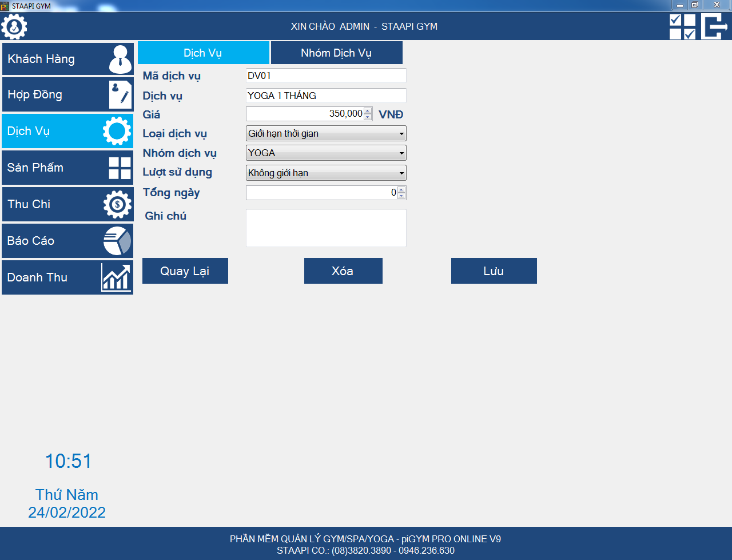Click the Báo Cáo pie chart icon
Image resolution: width=732 pixels, height=560 pixels.
(x=117, y=241)
